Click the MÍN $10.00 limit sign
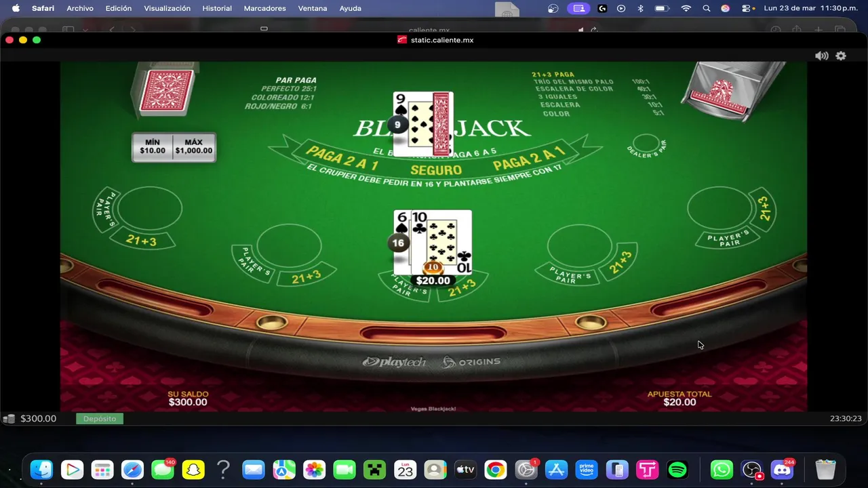The height and width of the screenshot is (488, 868). [153, 146]
